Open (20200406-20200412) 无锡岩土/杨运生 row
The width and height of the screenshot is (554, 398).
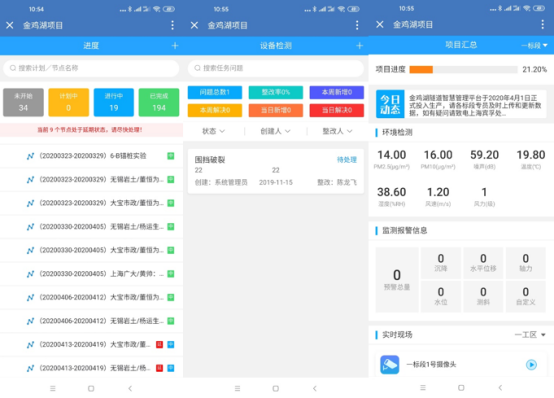[x=91, y=321]
